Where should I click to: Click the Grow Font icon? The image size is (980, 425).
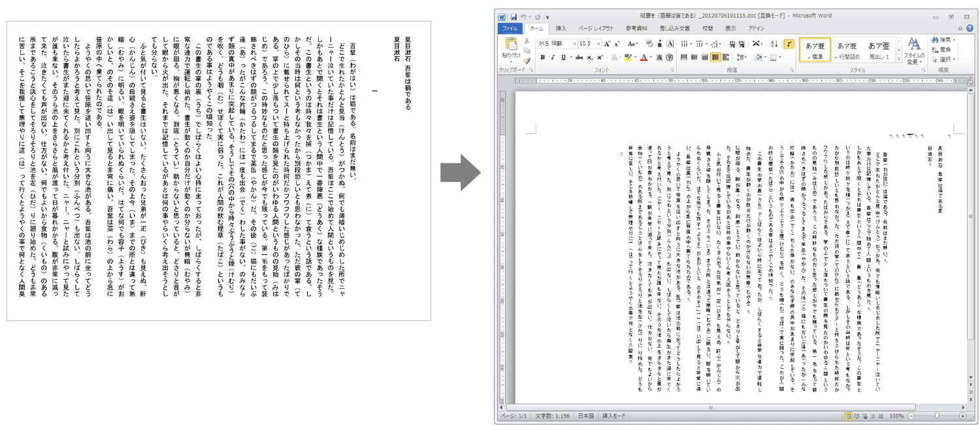pyautogui.click(x=608, y=44)
